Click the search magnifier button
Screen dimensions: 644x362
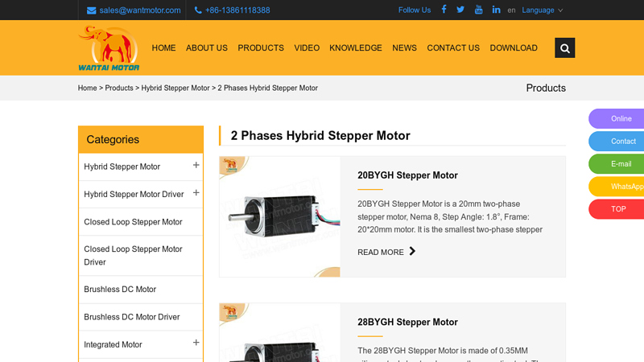(x=565, y=48)
